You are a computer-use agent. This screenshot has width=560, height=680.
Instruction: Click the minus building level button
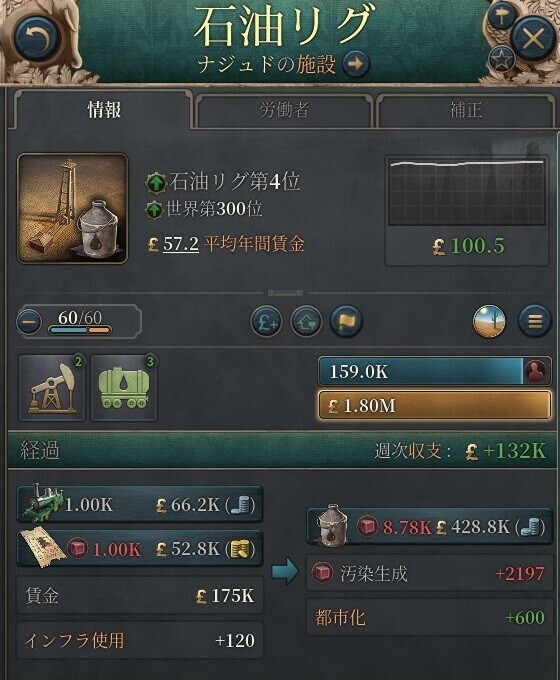point(29,322)
